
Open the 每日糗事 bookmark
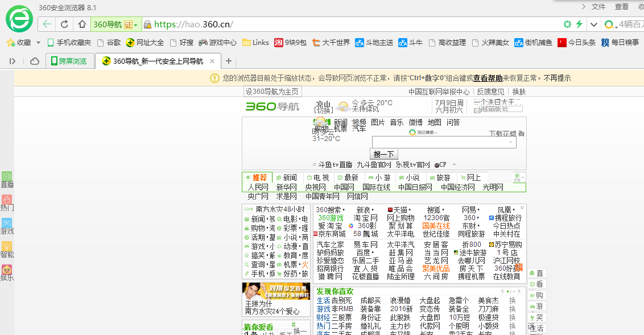620,43
